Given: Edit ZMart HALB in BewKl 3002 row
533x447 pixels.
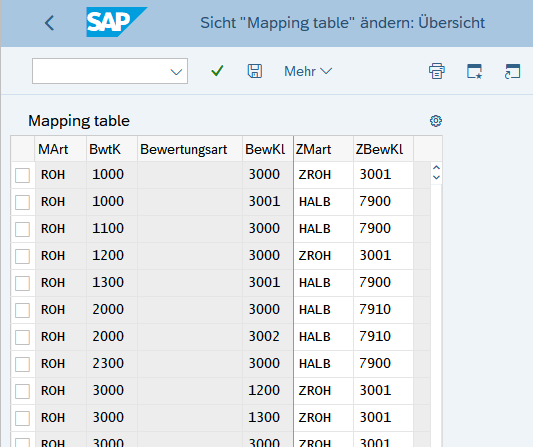Looking at the screenshot, I should [324, 337].
